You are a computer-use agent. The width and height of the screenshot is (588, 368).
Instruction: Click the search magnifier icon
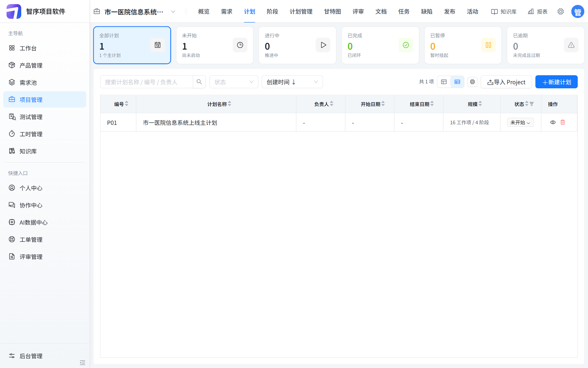(199, 82)
